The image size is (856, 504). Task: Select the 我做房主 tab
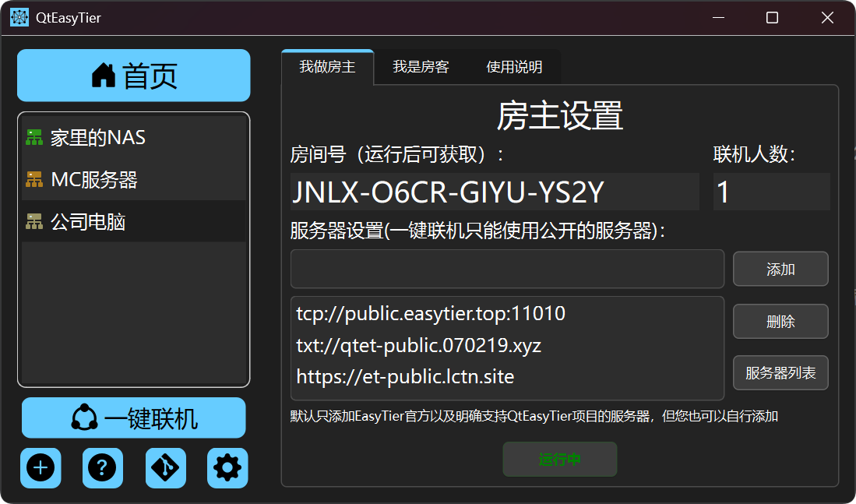[327, 67]
